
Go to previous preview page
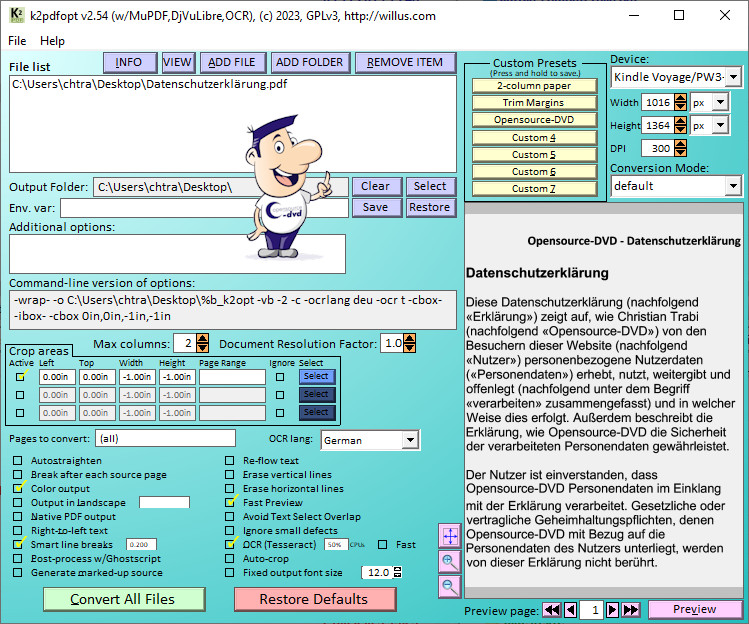[x=570, y=609]
